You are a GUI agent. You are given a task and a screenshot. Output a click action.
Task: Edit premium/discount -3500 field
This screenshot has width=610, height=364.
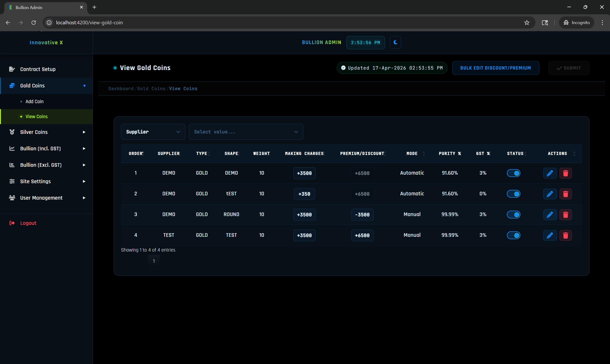[x=362, y=215]
